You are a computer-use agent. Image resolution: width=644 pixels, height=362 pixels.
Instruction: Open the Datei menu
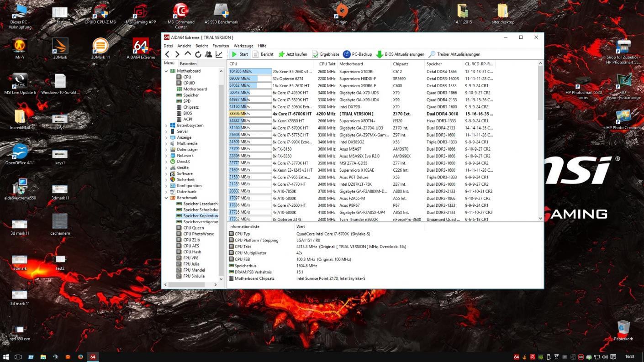tap(168, 46)
